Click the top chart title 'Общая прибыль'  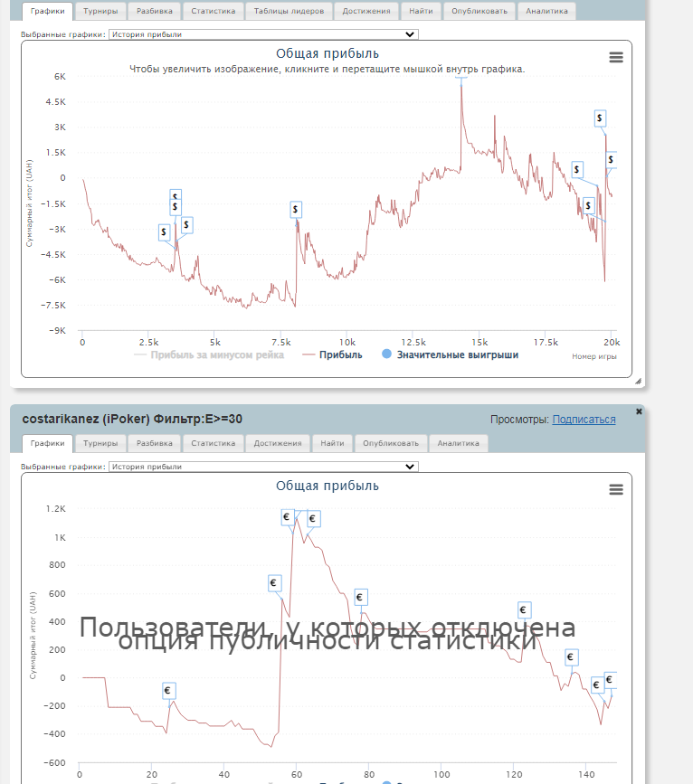pyautogui.click(x=328, y=53)
